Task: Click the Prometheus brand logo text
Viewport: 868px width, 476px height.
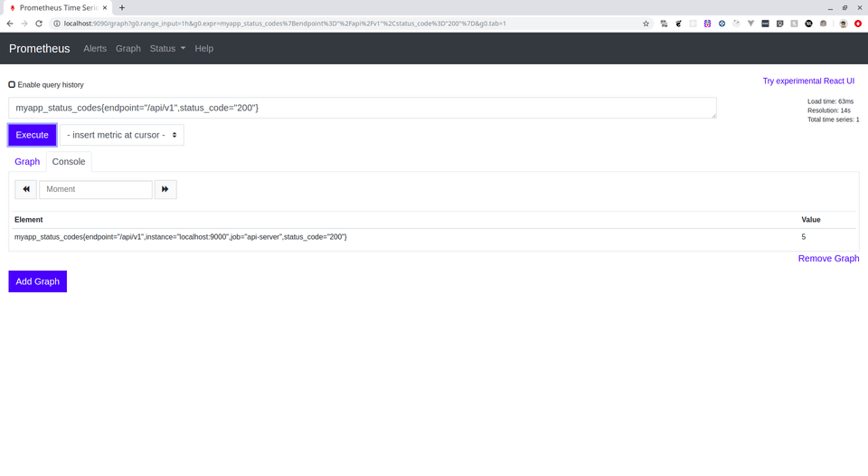Action: click(39, 48)
